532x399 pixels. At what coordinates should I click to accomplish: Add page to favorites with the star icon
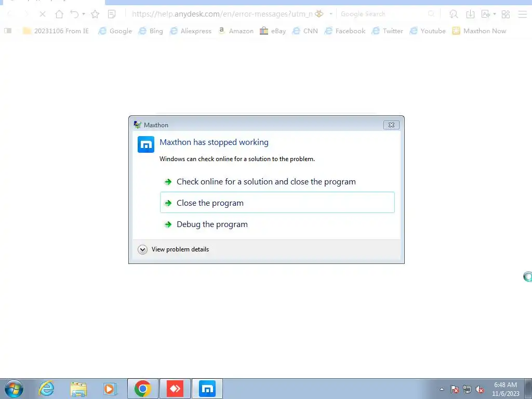95,14
